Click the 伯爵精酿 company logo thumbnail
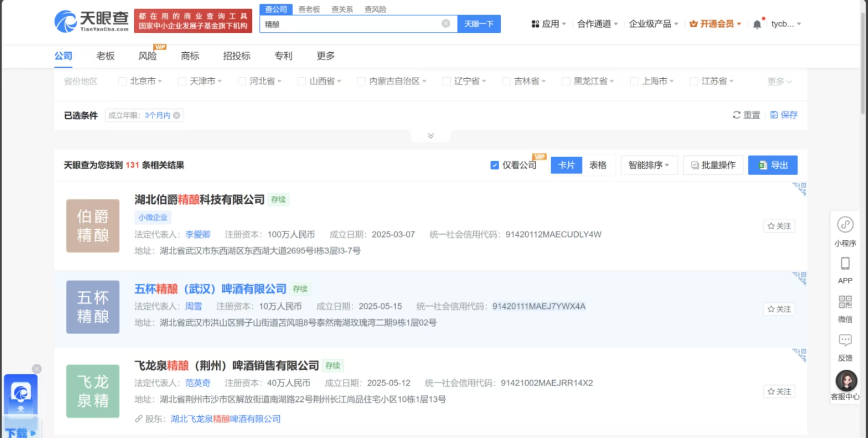 tap(93, 226)
